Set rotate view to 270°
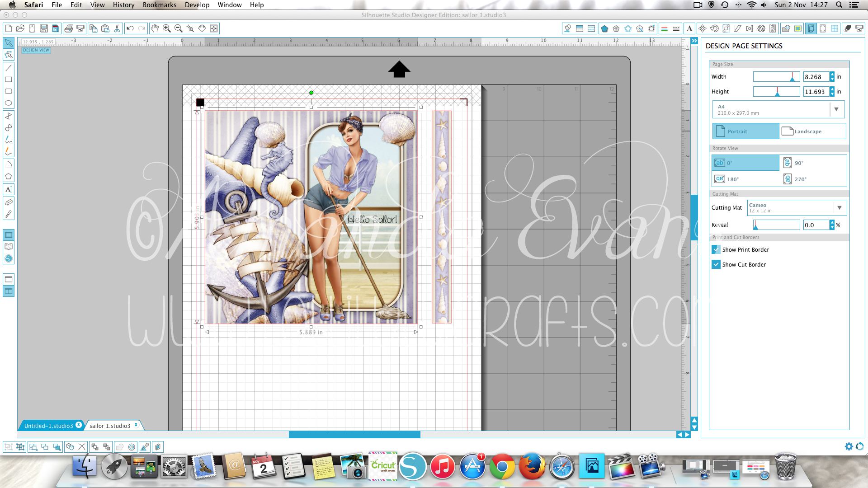 pyautogui.click(x=813, y=179)
